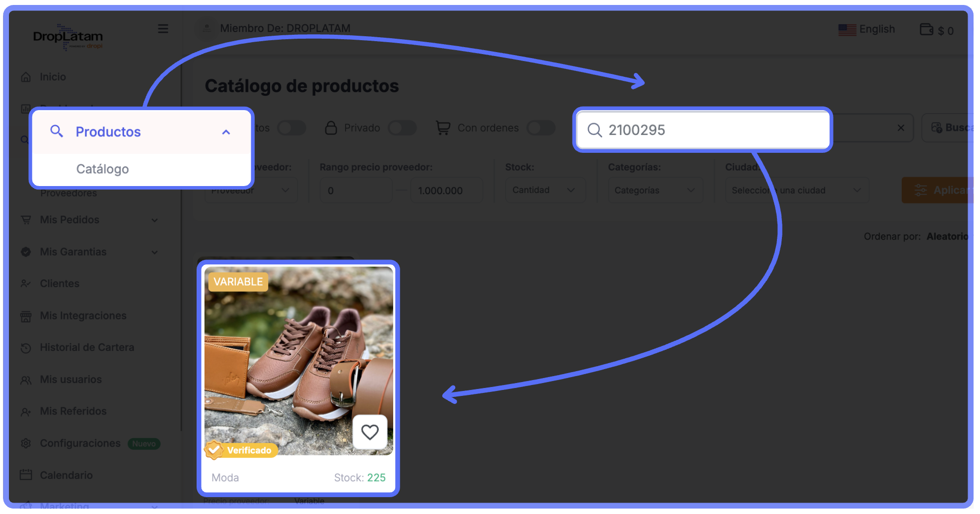Open the Categorías dropdown
Image resolution: width=980 pixels, height=514 pixels.
coord(655,190)
